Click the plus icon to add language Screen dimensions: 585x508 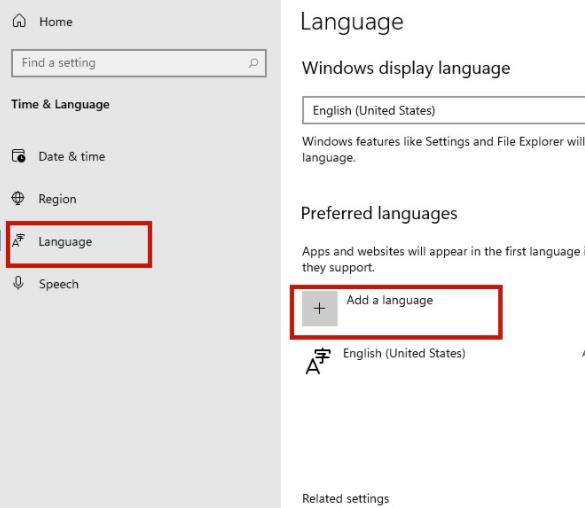[x=320, y=308]
